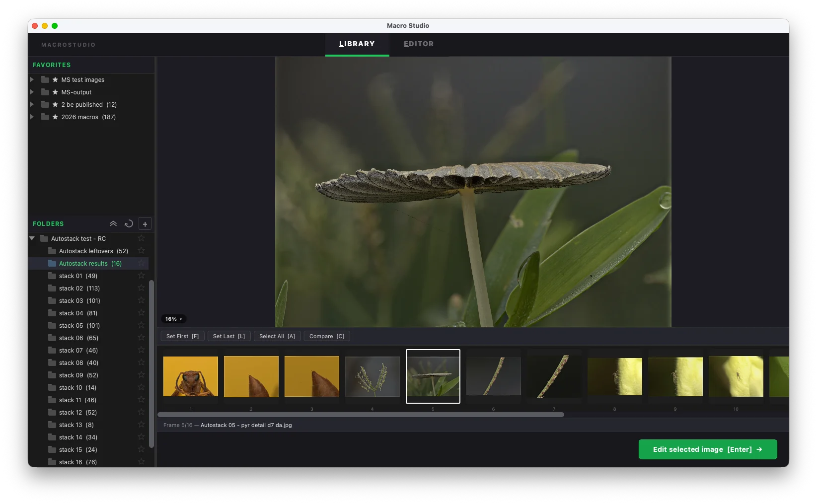Expand the MS-output favorite folder
The width and height of the screenshot is (817, 504).
coord(32,92)
